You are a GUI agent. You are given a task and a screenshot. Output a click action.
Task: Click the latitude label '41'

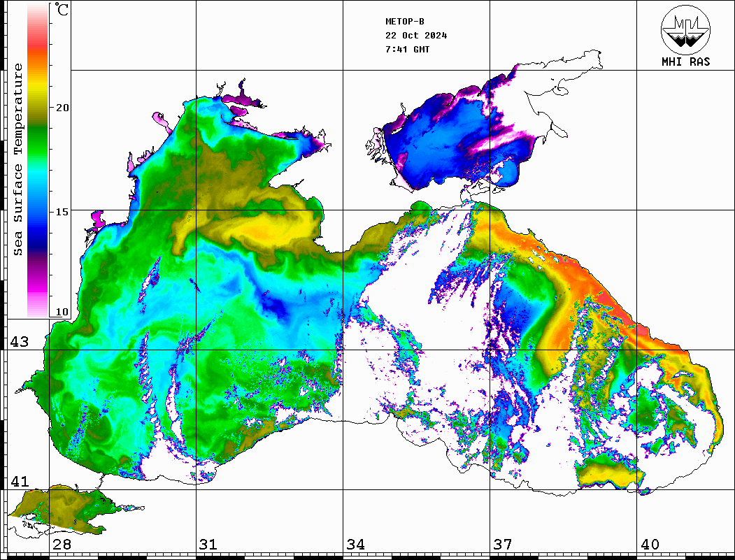[20, 481]
